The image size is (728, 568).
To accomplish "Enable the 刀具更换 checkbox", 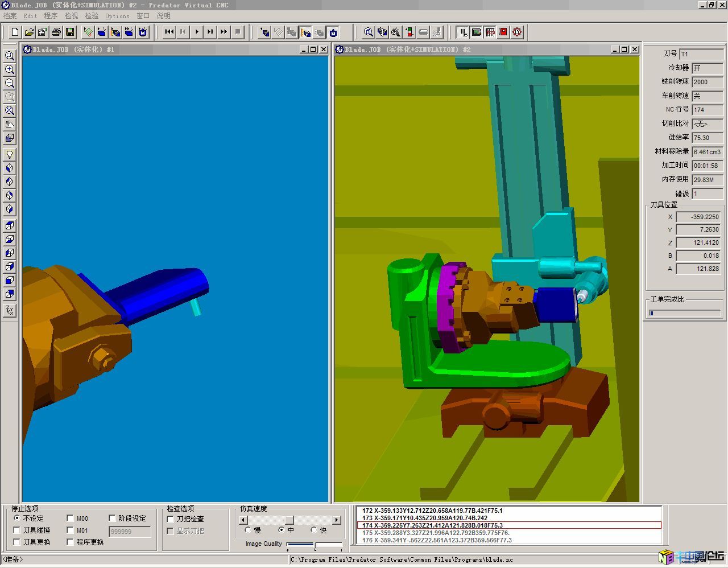I will point(17,542).
